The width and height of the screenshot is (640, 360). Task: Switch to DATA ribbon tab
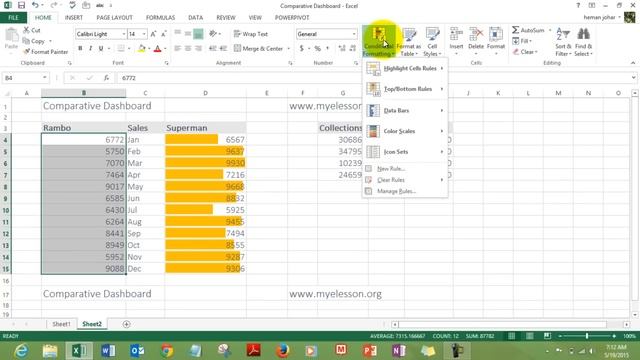point(196,18)
